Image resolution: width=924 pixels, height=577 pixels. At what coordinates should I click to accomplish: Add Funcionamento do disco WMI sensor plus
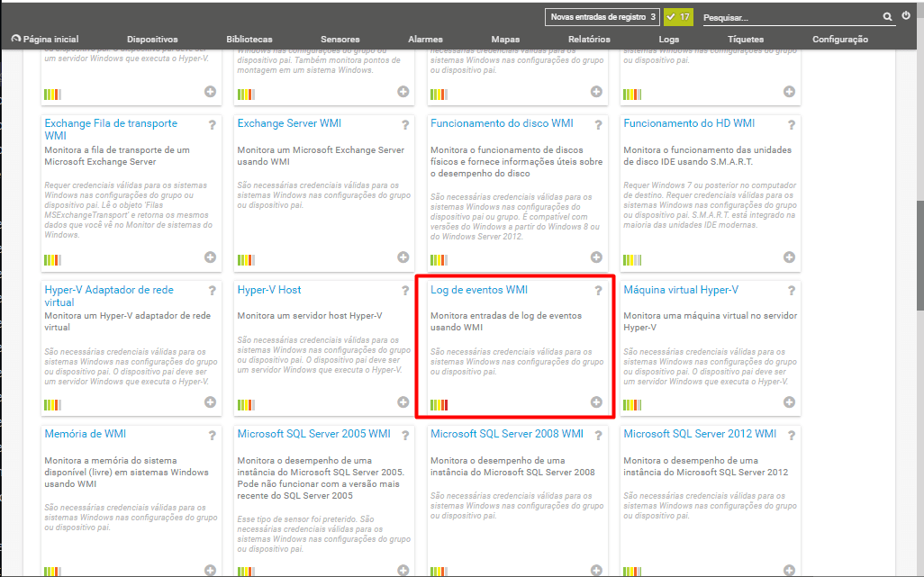coord(596,257)
